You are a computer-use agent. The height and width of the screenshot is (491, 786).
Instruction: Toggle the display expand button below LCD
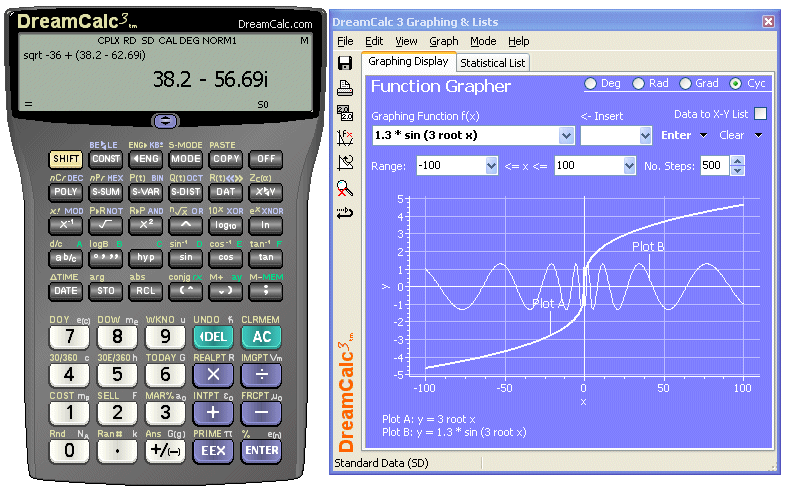pos(165,121)
